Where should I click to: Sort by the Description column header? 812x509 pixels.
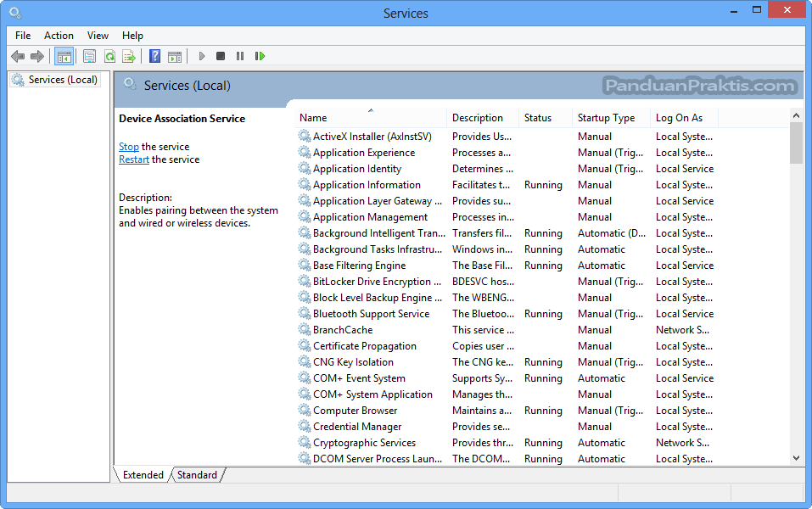pyautogui.click(x=483, y=118)
